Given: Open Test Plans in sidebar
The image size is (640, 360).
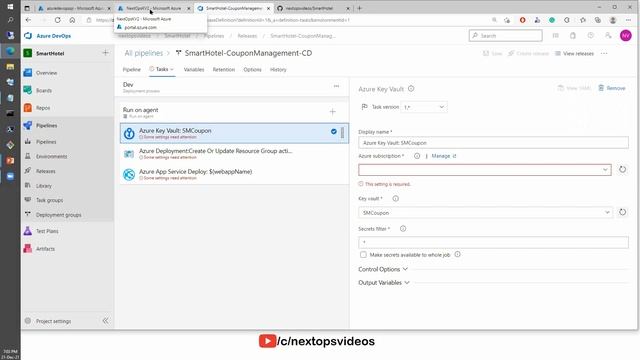Looking at the screenshot, I should [x=47, y=231].
